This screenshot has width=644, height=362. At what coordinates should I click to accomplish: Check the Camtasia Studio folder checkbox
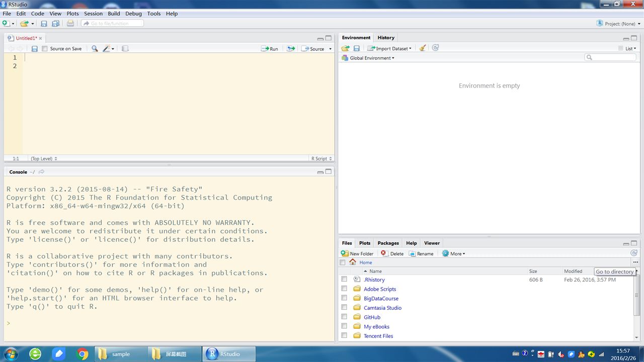click(x=344, y=307)
